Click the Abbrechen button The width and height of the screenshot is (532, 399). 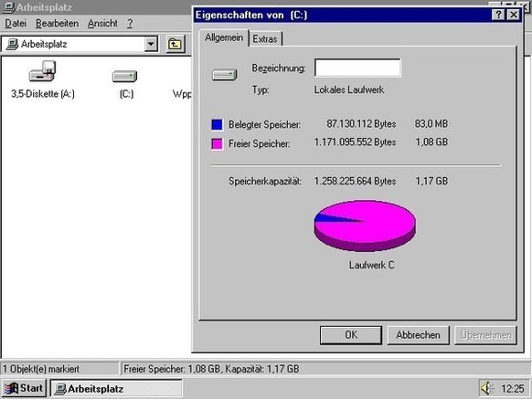(x=418, y=335)
